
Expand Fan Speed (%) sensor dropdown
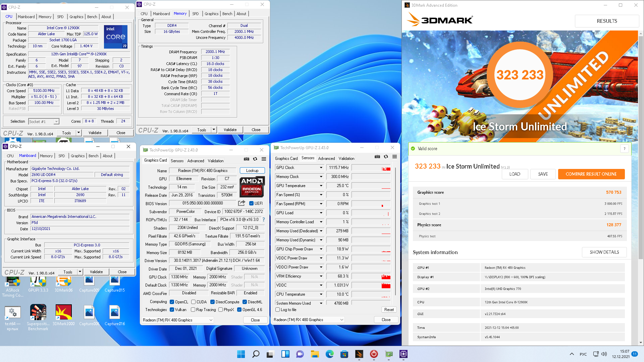click(x=321, y=195)
